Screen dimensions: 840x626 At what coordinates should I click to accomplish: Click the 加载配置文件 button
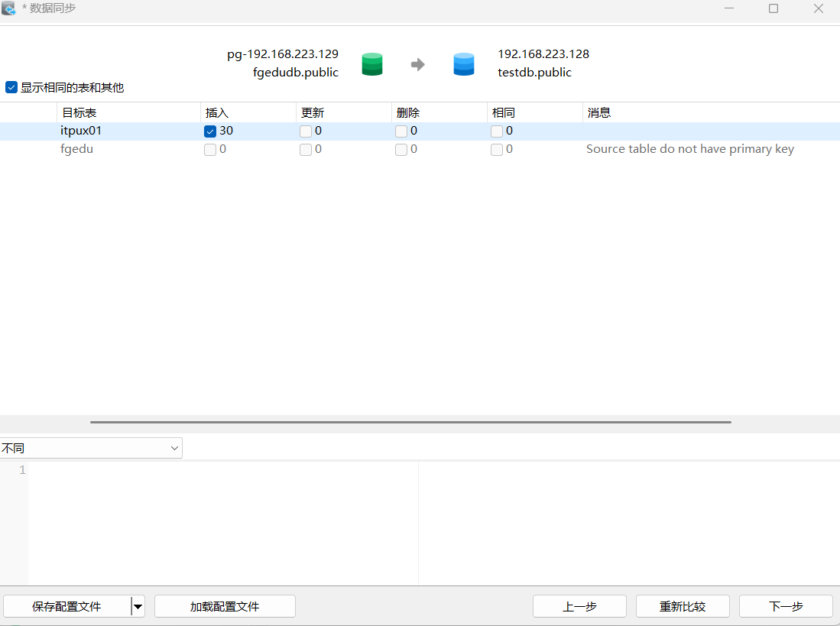(225, 607)
